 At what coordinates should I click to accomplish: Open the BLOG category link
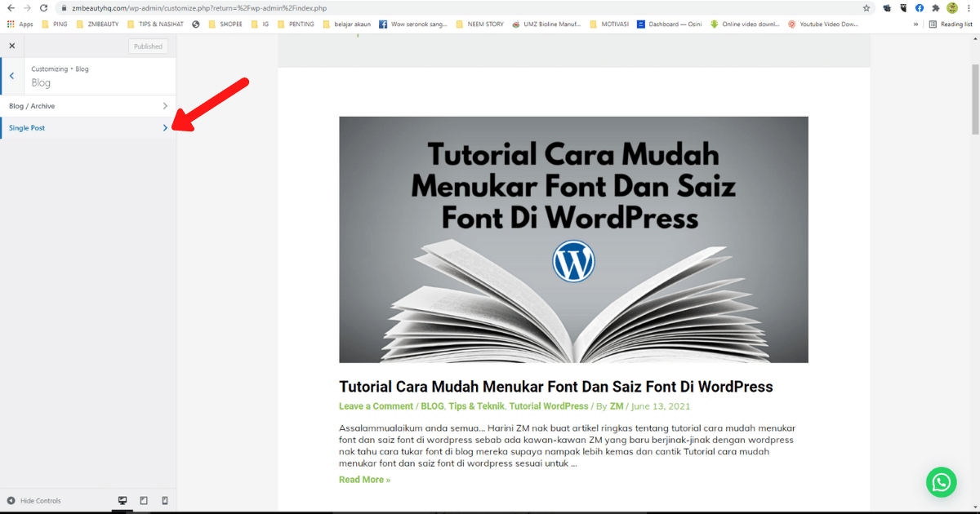click(x=432, y=406)
